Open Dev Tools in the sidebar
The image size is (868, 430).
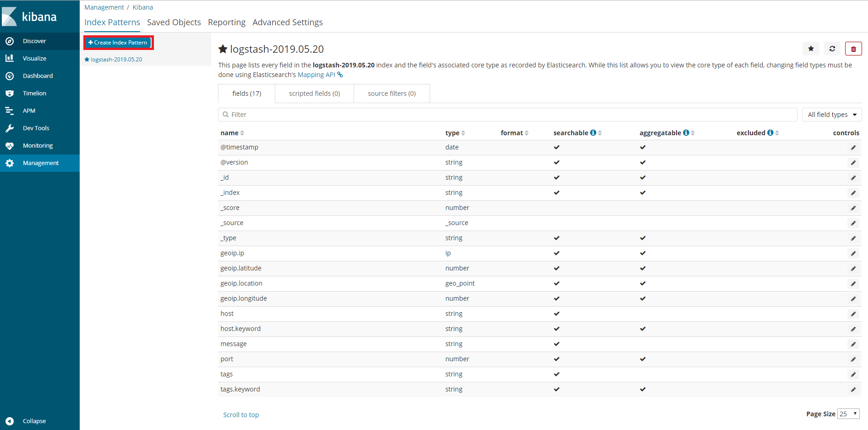pos(39,128)
